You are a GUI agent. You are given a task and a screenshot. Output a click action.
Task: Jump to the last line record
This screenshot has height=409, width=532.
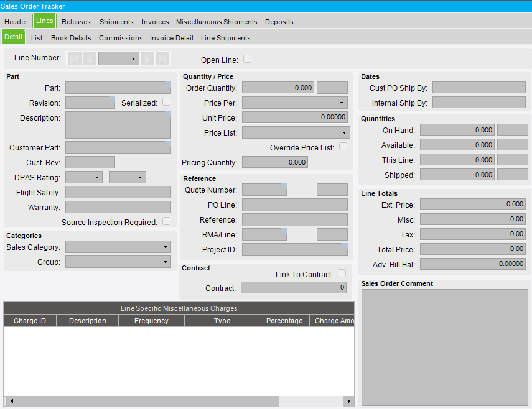click(162, 58)
